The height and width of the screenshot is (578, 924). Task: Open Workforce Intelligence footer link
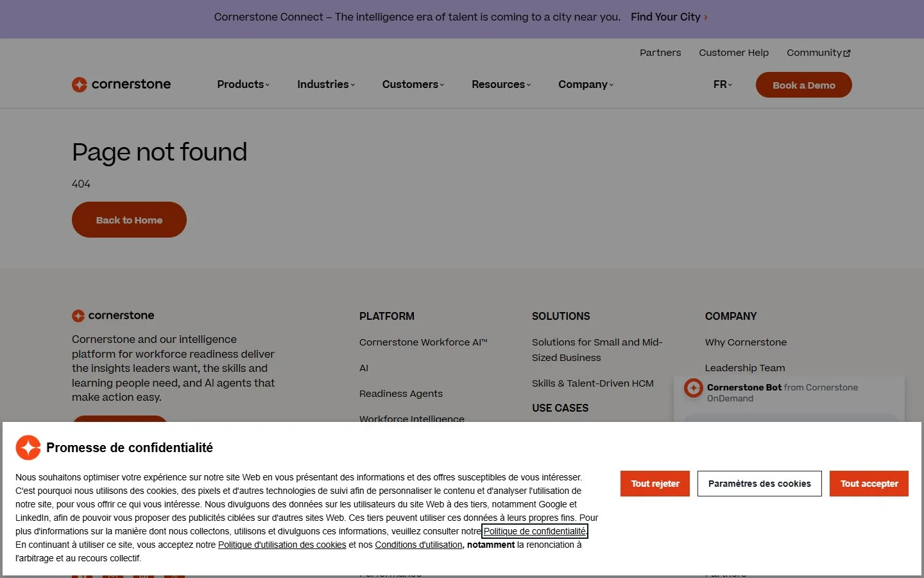[x=412, y=418]
